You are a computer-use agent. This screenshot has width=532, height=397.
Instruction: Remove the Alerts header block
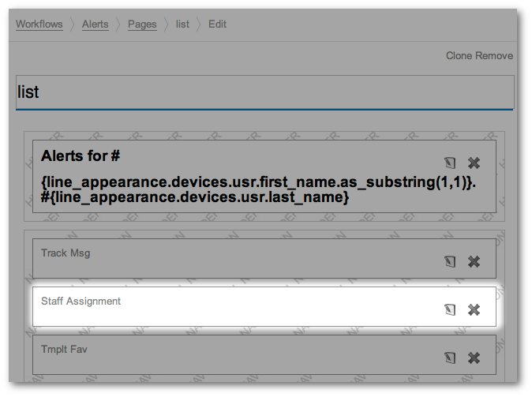(x=474, y=163)
